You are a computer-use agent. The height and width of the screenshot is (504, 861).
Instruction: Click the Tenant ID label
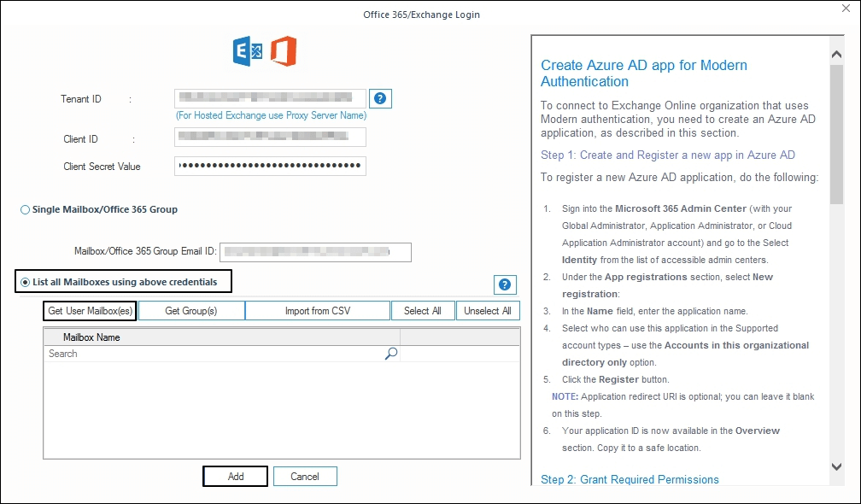80,99
